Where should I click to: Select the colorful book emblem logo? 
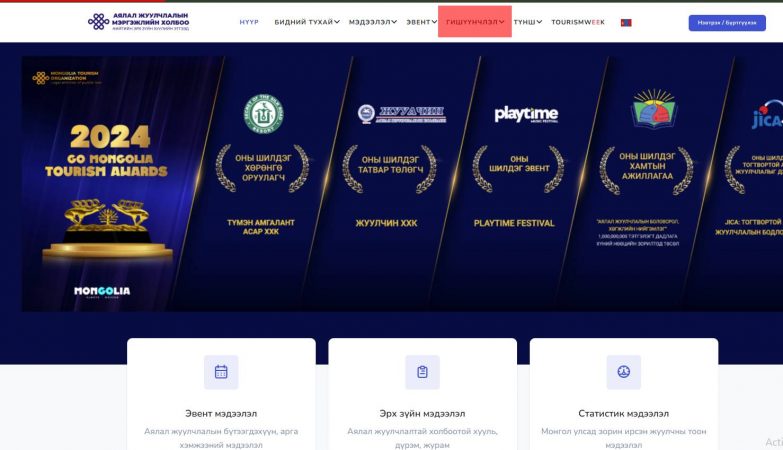(x=654, y=109)
